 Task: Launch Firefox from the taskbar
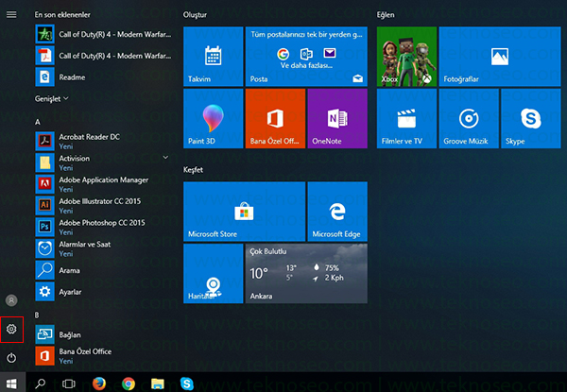click(x=98, y=383)
